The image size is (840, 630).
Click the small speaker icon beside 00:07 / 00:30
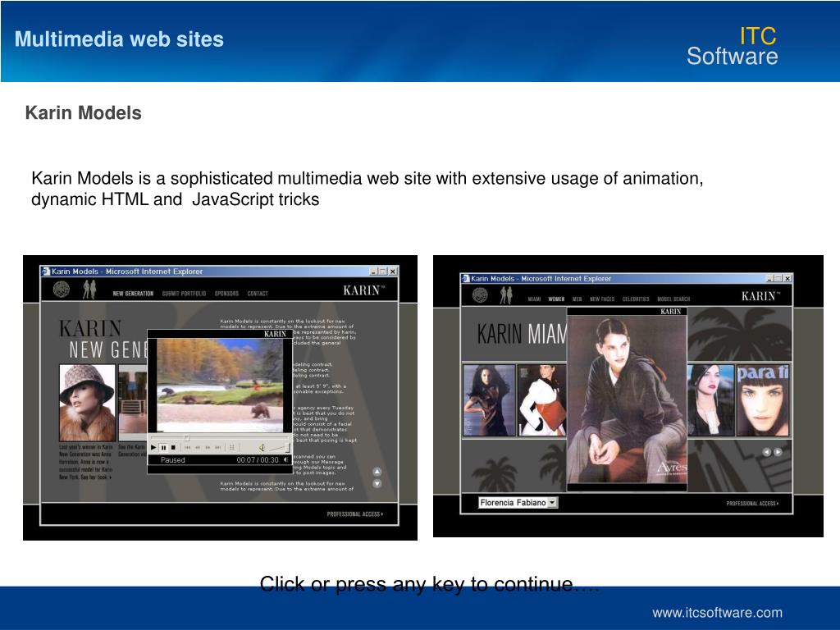point(286,459)
